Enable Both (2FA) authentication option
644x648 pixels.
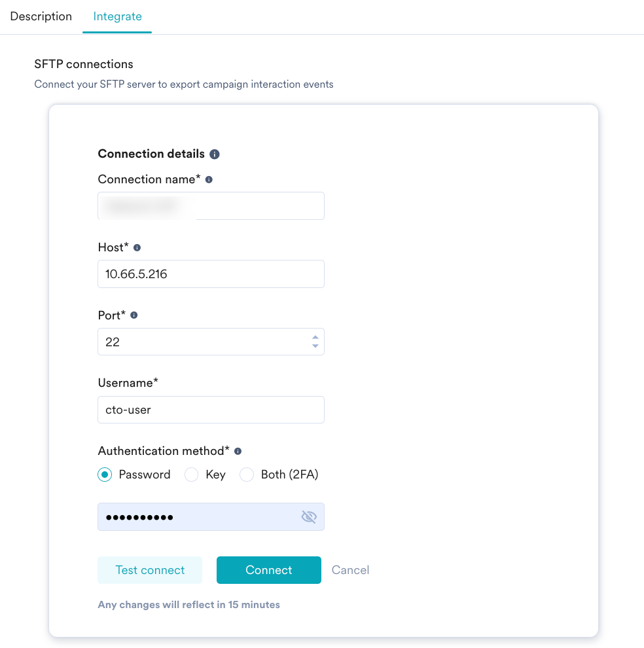[246, 474]
